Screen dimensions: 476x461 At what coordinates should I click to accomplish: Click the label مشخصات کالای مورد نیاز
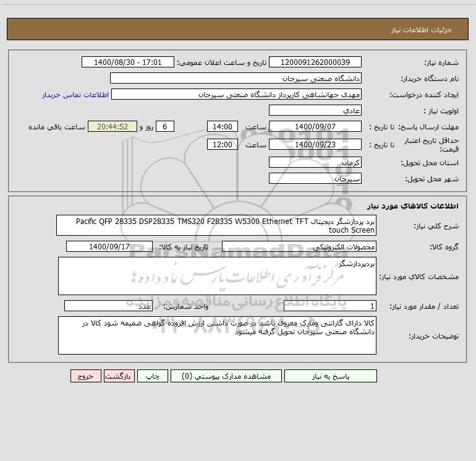click(x=419, y=277)
